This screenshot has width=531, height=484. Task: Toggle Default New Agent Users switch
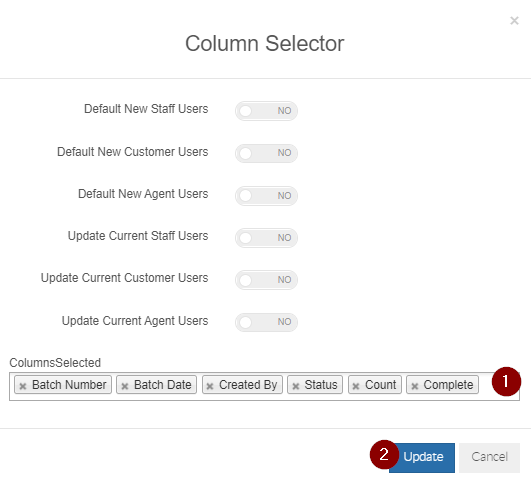pyautogui.click(x=267, y=195)
